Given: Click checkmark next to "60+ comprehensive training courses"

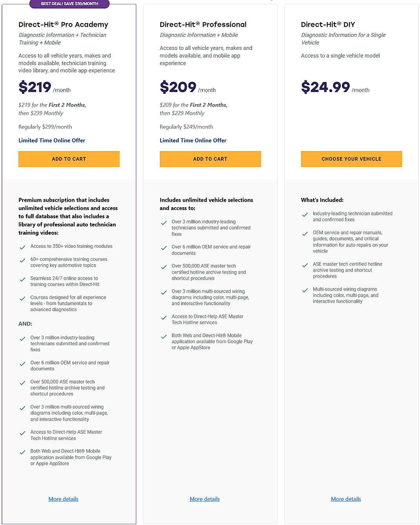Looking at the screenshot, I should pos(22,260).
